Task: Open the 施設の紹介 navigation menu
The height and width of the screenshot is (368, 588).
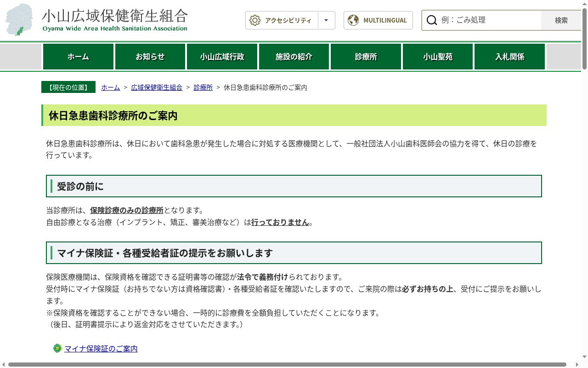Action: (x=294, y=57)
